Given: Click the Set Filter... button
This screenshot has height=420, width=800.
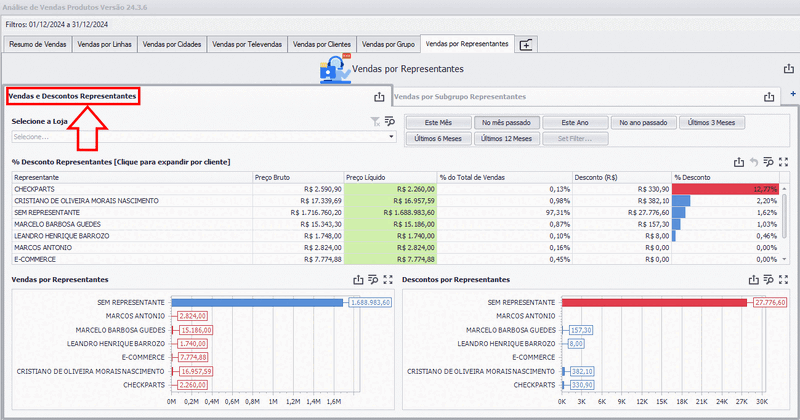Looking at the screenshot, I should (575, 138).
